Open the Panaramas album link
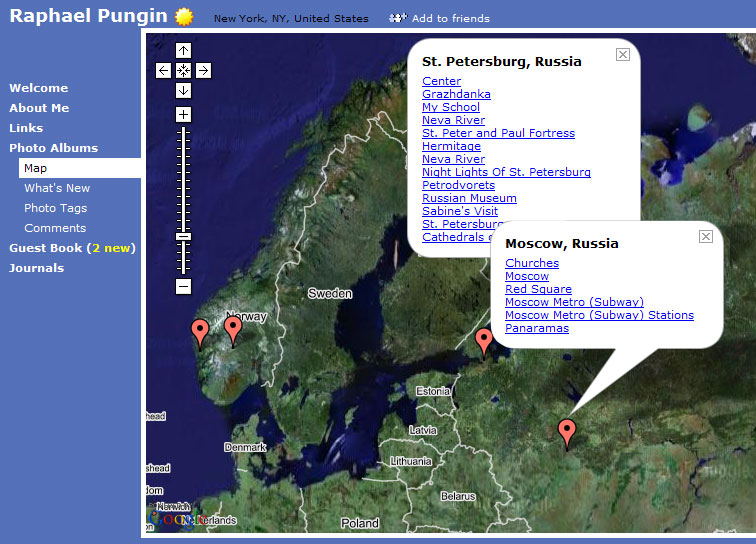 coord(537,328)
